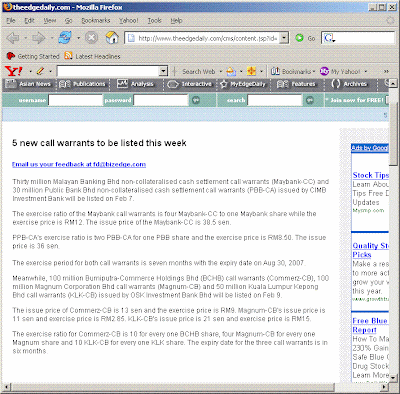Show more Yahoo toolbar items chevron
Viewport: 400px width, 394px height.
(386, 71)
